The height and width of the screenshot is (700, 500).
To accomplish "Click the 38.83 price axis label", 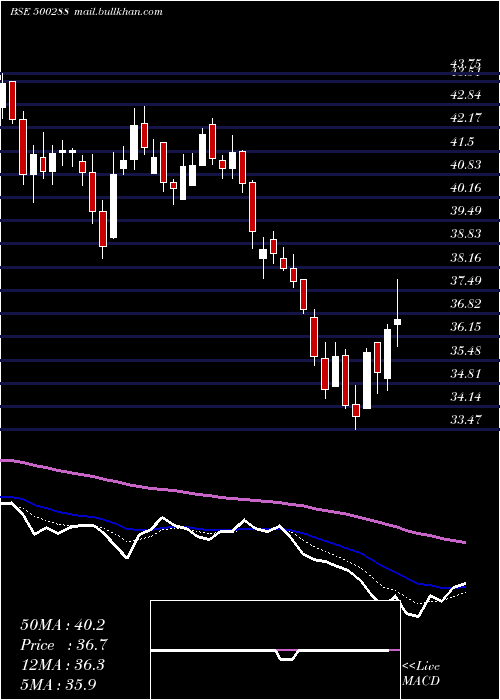I will (466, 234).
